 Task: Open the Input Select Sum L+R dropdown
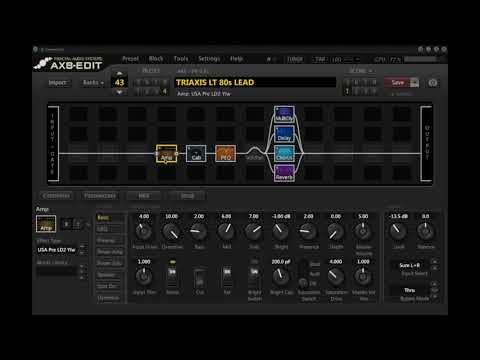click(x=410, y=265)
